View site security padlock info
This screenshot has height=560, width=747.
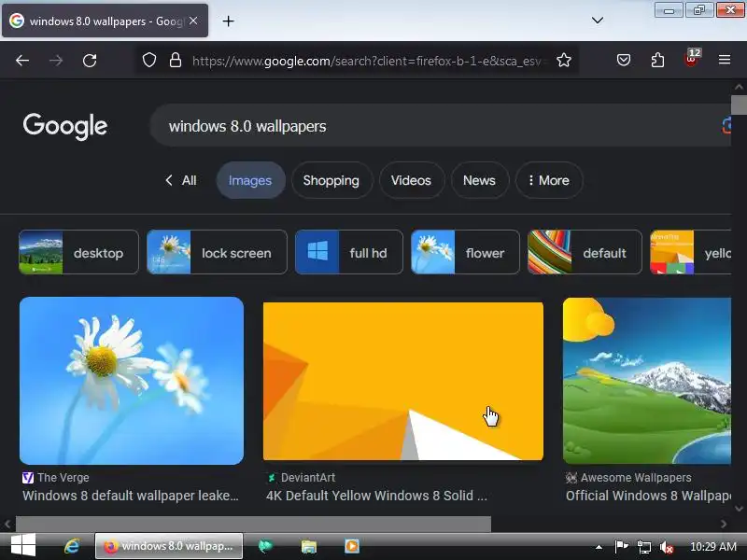pyautogui.click(x=176, y=61)
